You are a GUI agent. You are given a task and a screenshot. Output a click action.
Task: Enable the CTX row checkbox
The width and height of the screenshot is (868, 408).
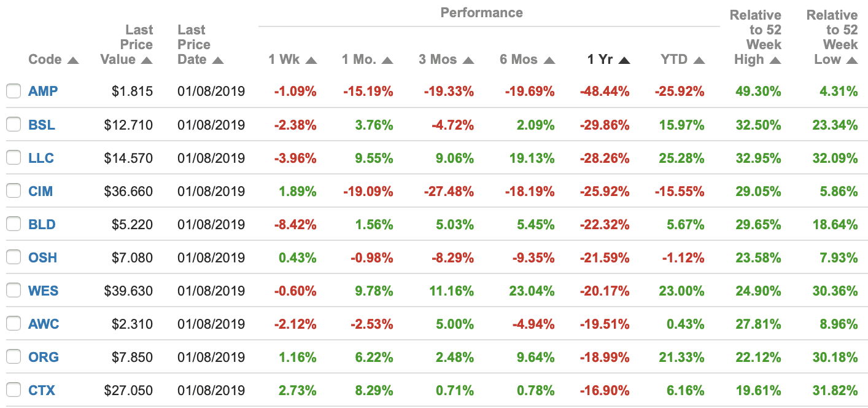click(14, 390)
